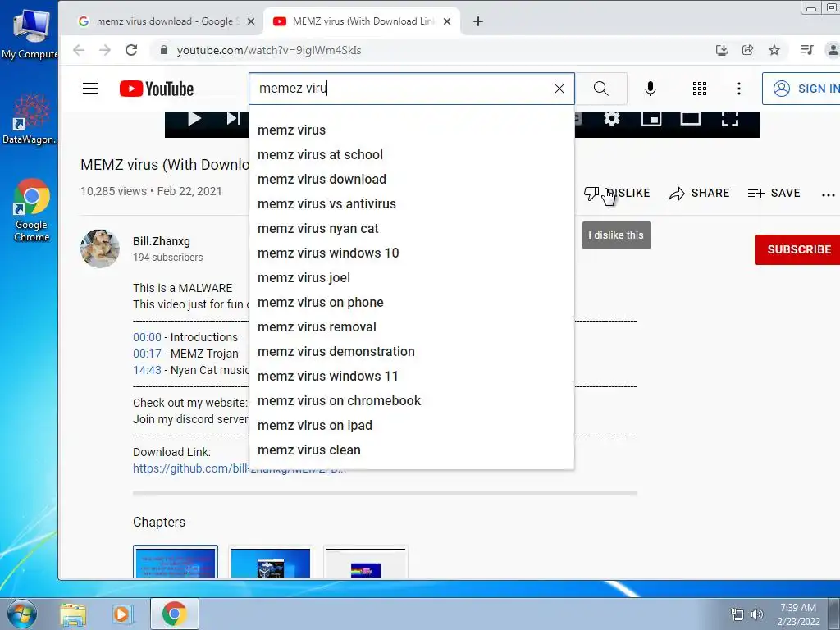Clear the search box with the X icon
Viewport: 840px width, 630px height.
[x=559, y=89]
